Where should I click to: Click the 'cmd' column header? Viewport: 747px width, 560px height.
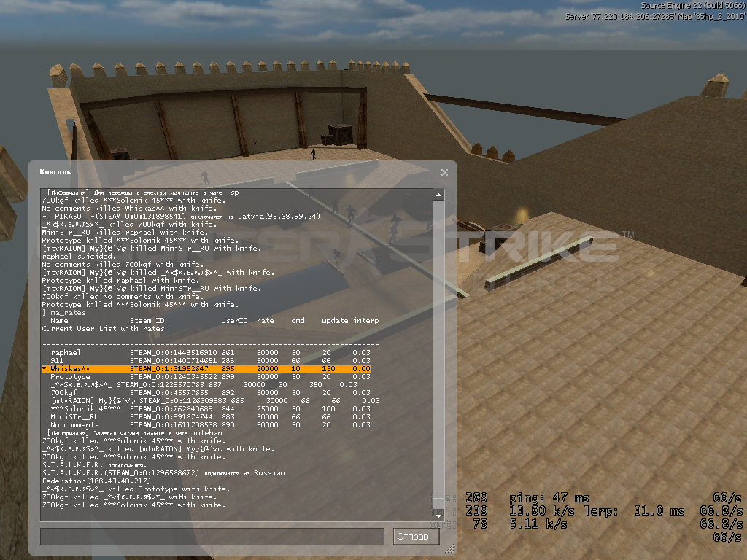point(298,321)
